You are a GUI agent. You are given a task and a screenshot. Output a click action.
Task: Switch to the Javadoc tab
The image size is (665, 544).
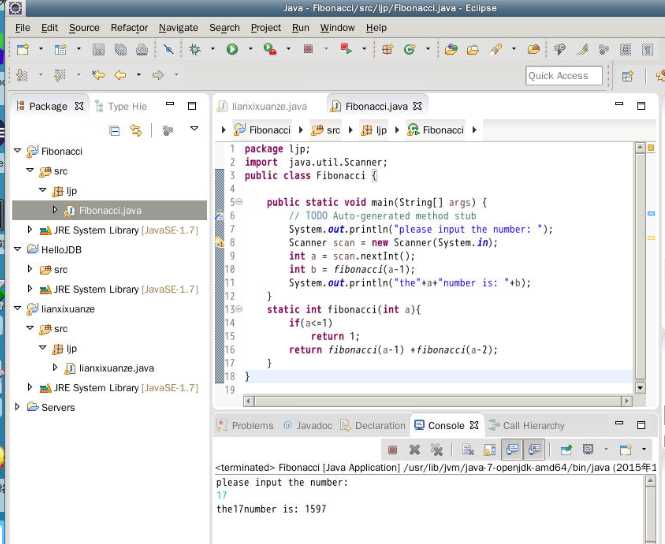point(307,425)
